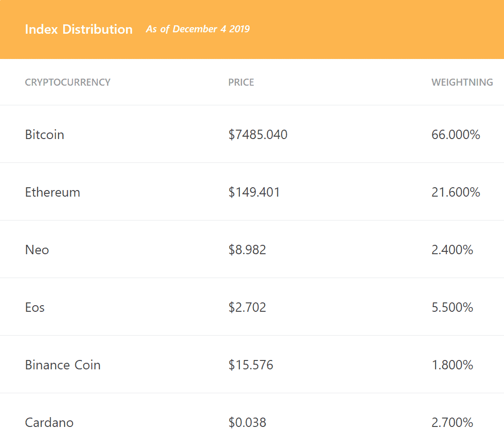The height and width of the screenshot is (448, 504).
Task: Open the Cardano entry
Action: click(x=49, y=423)
